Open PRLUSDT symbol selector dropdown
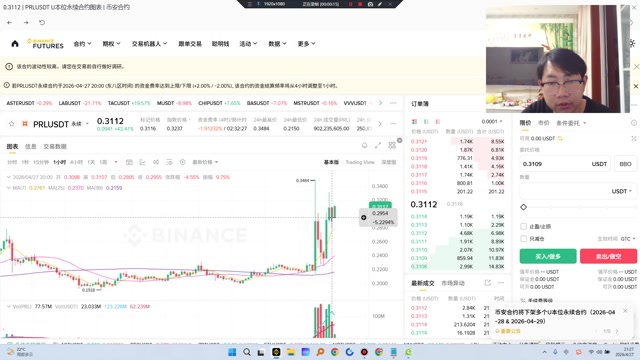The width and height of the screenshot is (640, 360). pyautogui.click(x=87, y=124)
